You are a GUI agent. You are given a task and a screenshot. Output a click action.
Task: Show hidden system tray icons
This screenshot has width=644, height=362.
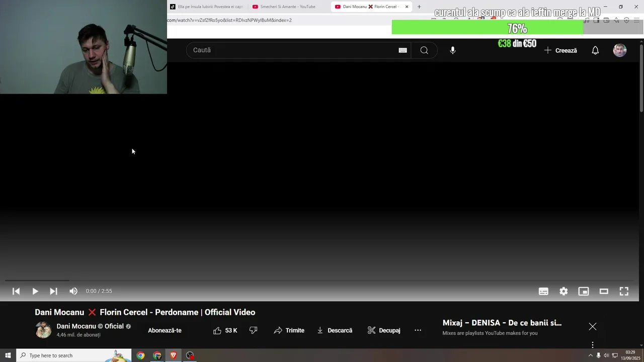(x=591, y=355)
